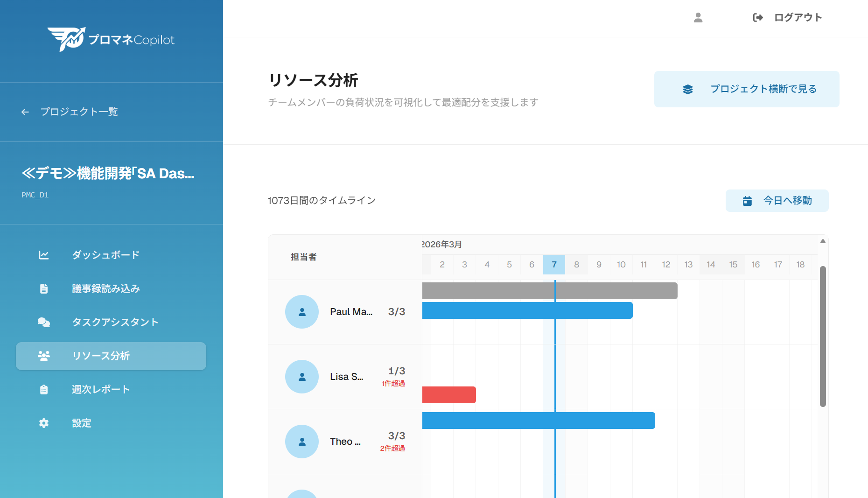The image size is (868, 498).
Task: Open ダッシュボード from the sidebar
Action: (105, 255)
